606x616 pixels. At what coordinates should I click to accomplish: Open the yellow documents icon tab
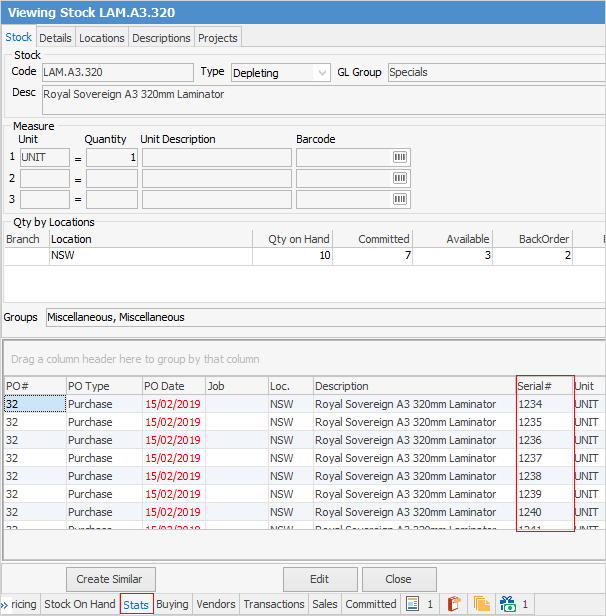coord(481,604)
